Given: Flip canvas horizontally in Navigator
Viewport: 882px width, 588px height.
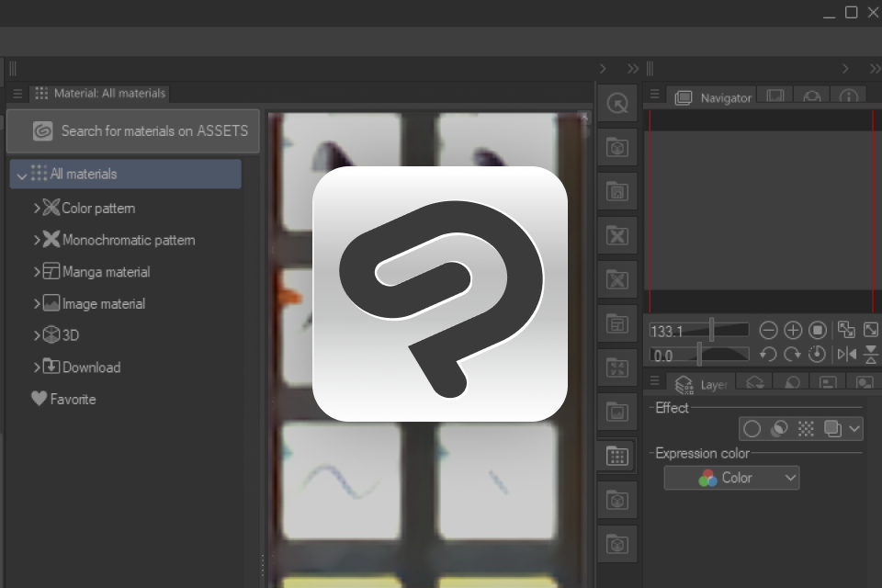Looking at the screenshot, I should coord(846,354).
